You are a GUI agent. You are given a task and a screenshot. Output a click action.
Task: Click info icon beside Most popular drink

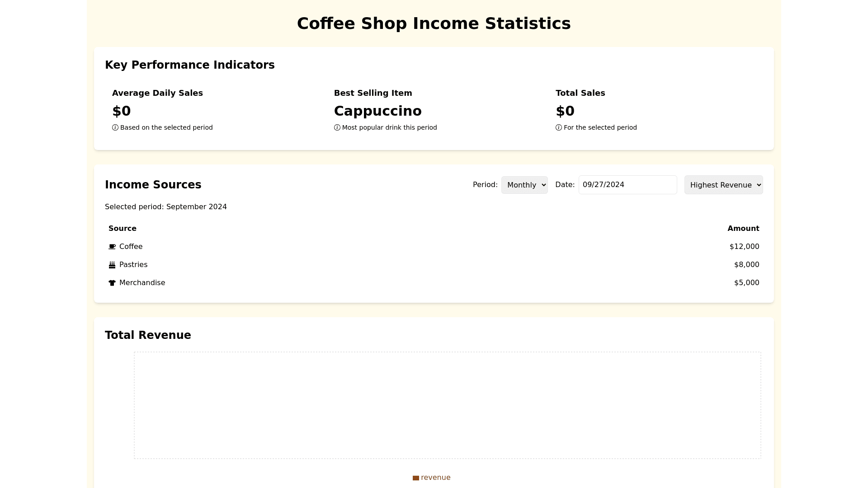pos(337,128)
